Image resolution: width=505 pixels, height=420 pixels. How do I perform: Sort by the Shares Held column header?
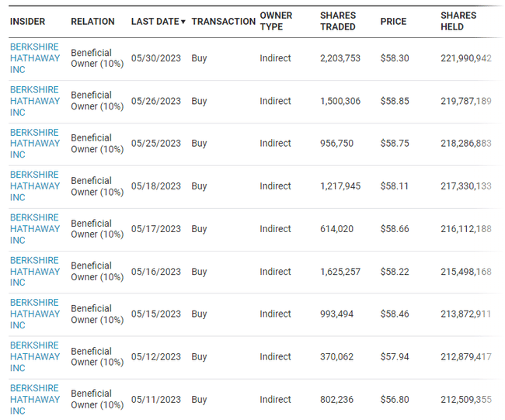458,21
